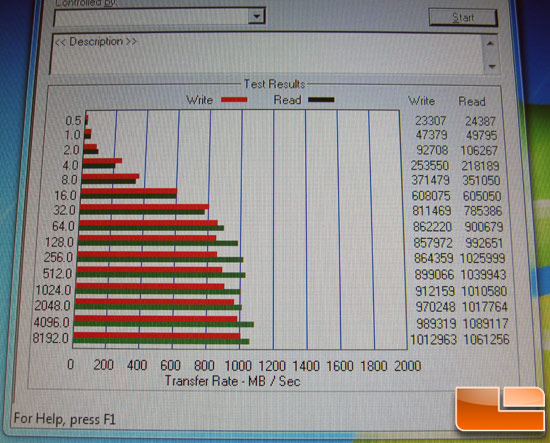Click the 0.5 transfer size label
Image resolution: width=550 pixels, height=443 pixels.
[x=73, y=121]
